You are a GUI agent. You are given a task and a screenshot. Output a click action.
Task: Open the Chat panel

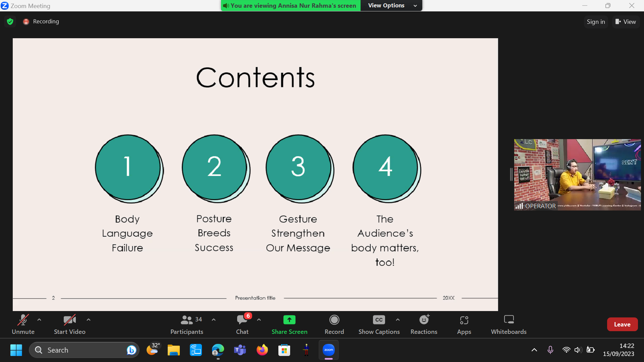tap(242, 324)
